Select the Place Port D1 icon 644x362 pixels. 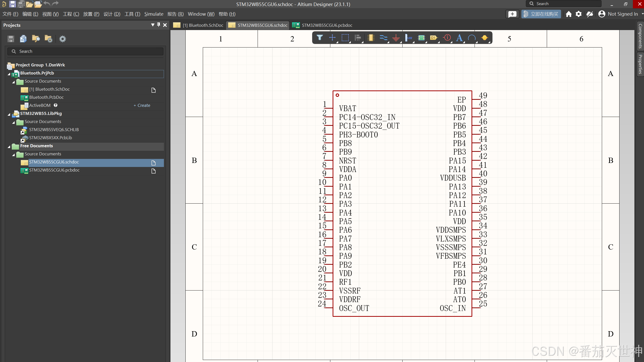click(434, 38)
